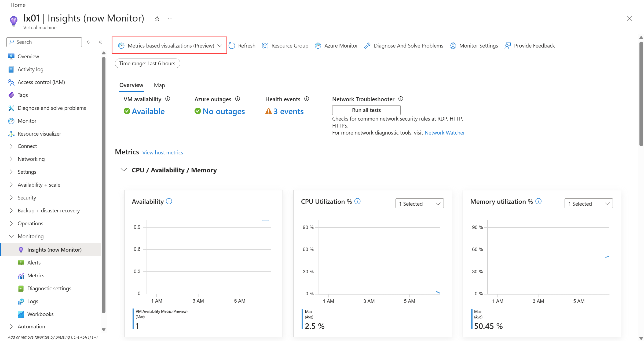Open Alerts in the Monitoring menu
Image resolution: width=644 pixels, height=341 pixels.
pos(34,263)
